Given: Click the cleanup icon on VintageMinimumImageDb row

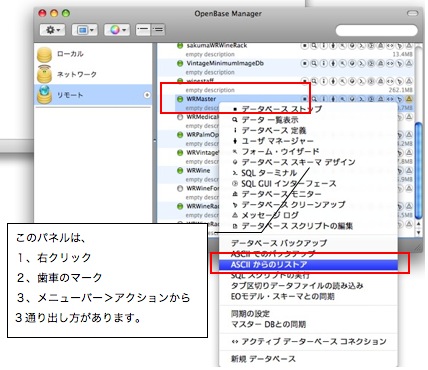Looking at the screenshot, I should (399, 63).
